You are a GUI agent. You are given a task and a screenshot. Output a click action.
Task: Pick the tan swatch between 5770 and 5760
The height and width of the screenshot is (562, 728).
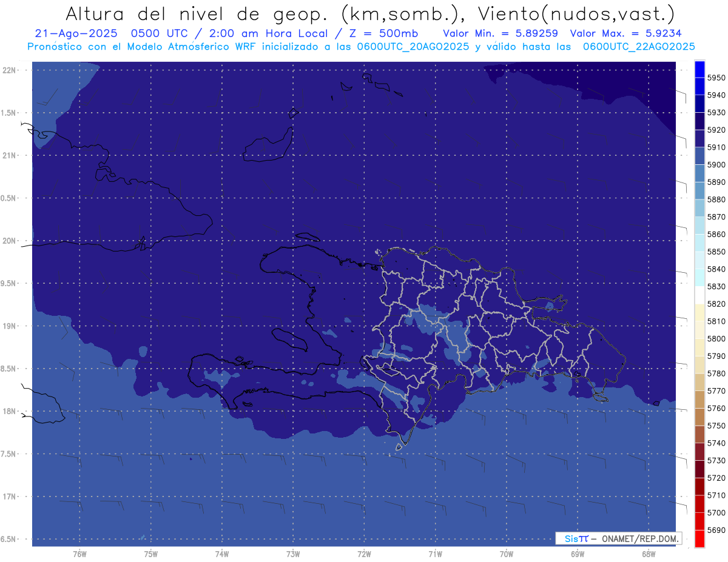pos(699,400)
